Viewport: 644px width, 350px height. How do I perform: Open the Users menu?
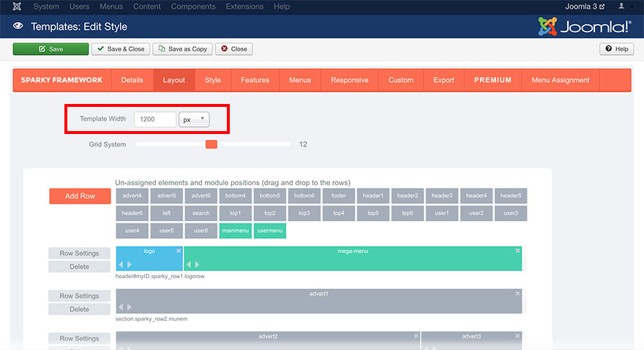79,7
